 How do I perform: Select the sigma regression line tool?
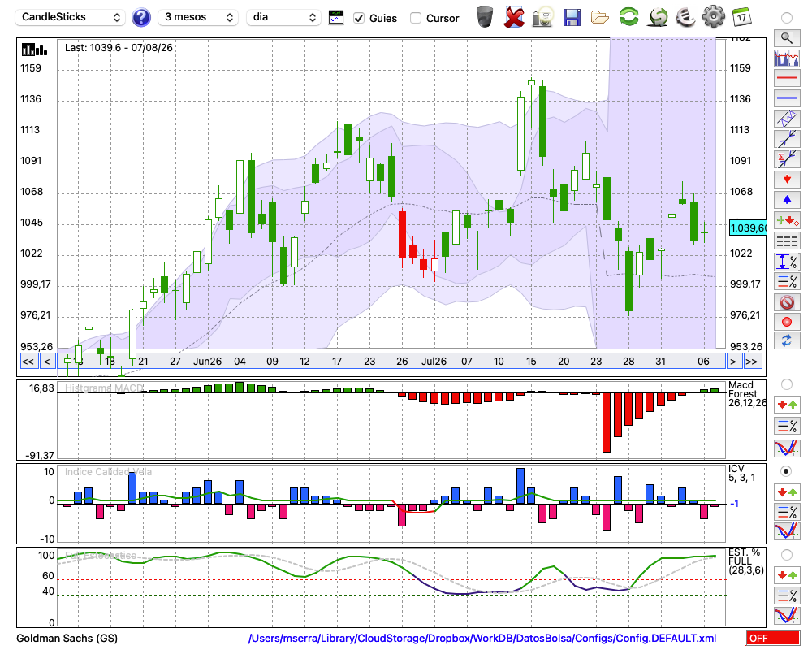787,159
